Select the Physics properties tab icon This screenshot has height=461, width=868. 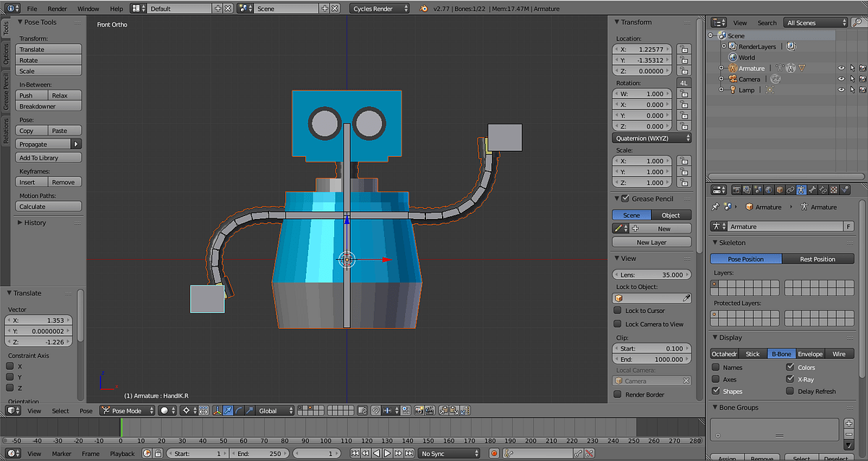844,189
